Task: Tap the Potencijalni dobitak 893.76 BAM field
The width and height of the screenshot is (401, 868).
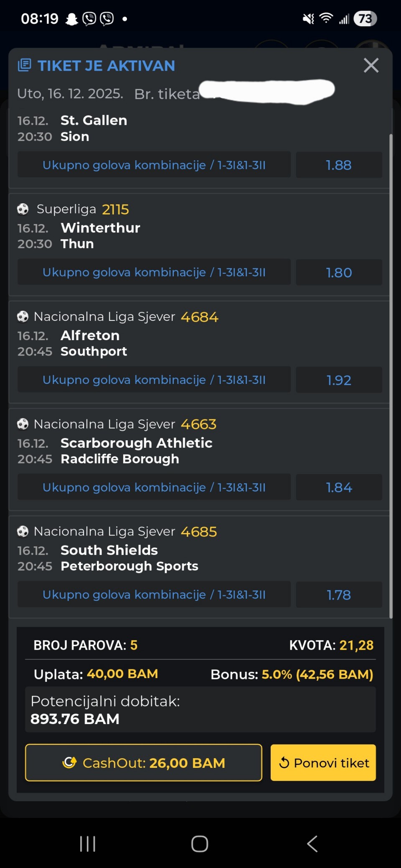Action: [x=200, y=710]
